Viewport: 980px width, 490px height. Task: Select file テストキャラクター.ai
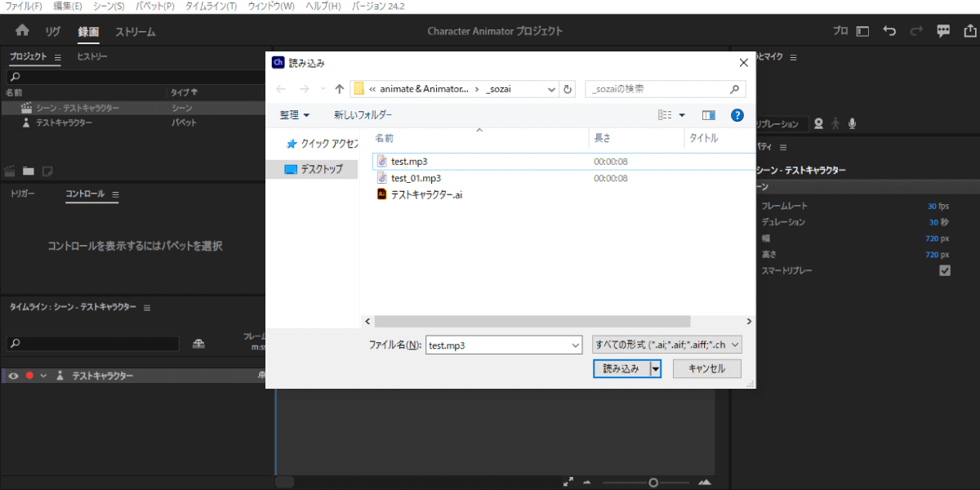coord(420,194)
